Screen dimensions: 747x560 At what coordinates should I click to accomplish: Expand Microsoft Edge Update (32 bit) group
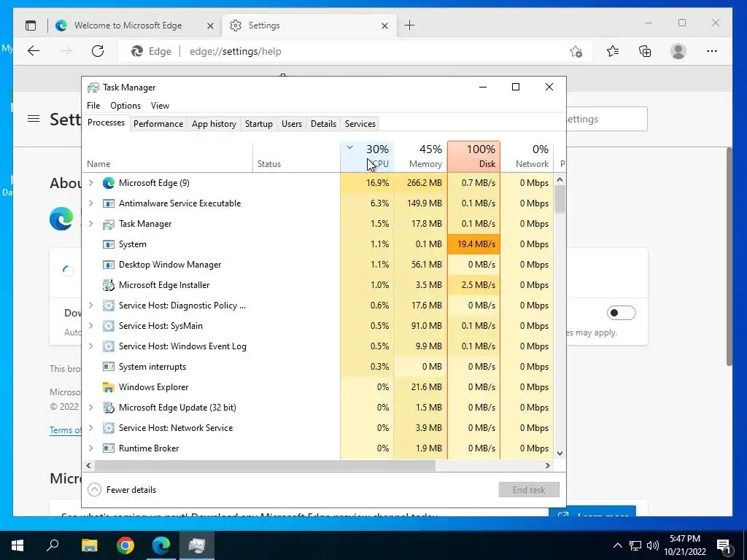(91, 408)
